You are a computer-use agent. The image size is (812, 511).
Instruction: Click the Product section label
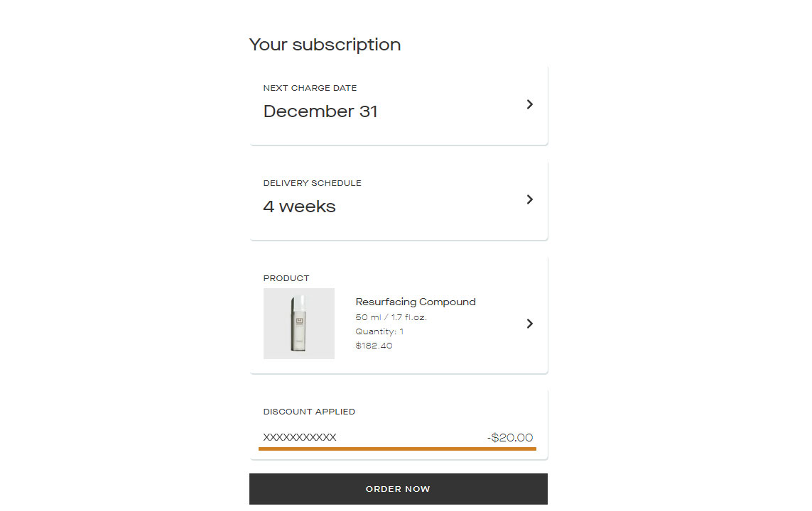286,278
